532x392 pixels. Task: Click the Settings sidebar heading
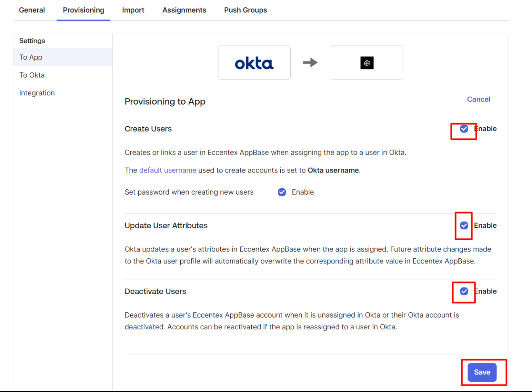(x=32, y=41)
